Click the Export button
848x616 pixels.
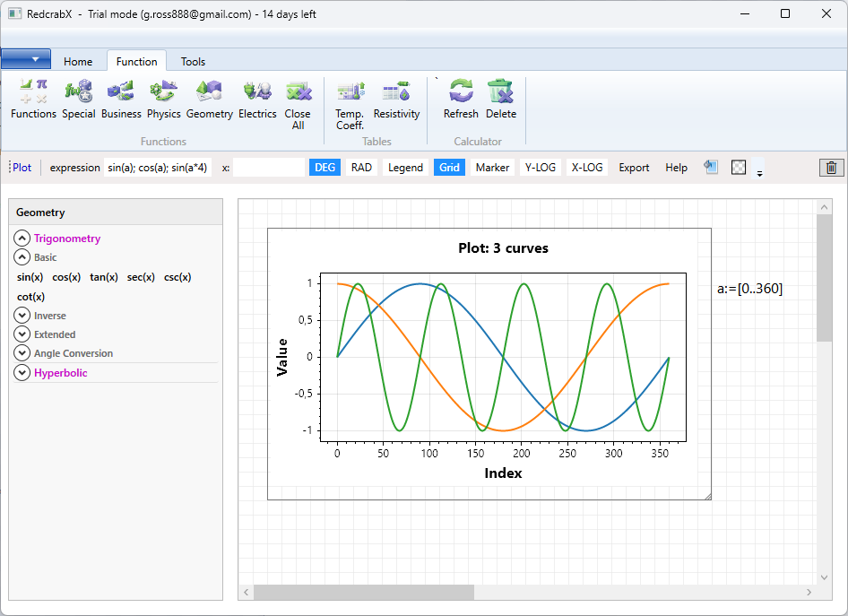(x=634, y=167)
